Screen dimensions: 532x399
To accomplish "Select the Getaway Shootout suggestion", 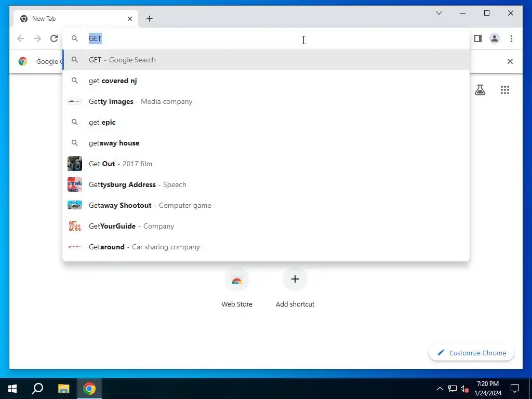I will [x=267, y=205].
